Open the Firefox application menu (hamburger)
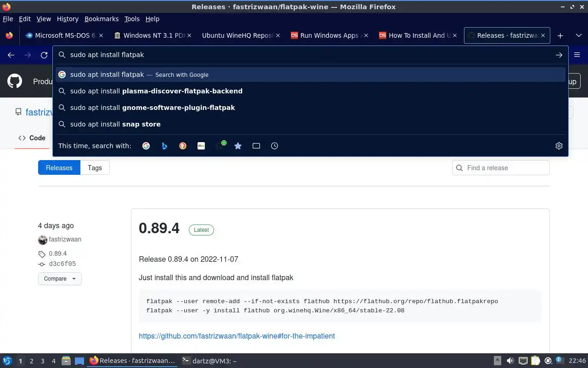The image size is (588, 368). pos(577,55)
